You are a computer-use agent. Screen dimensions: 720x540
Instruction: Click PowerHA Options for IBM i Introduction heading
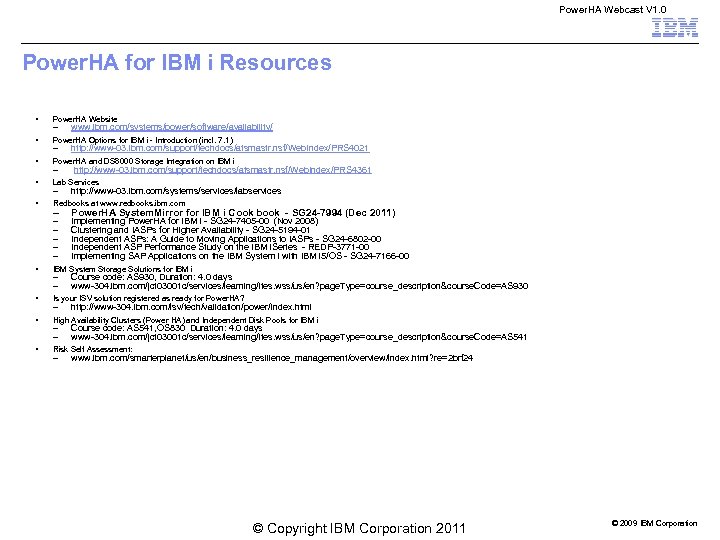pyautogui.click(x=143, y=140)
